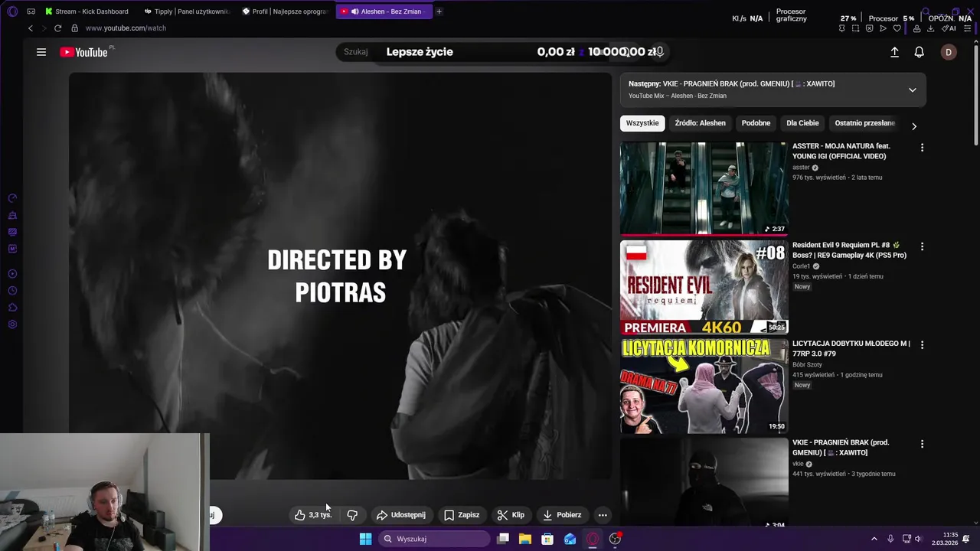Select the Aleshen - Bez Zmian tab
Screen dimensions: 980x551
coord(384,11)
